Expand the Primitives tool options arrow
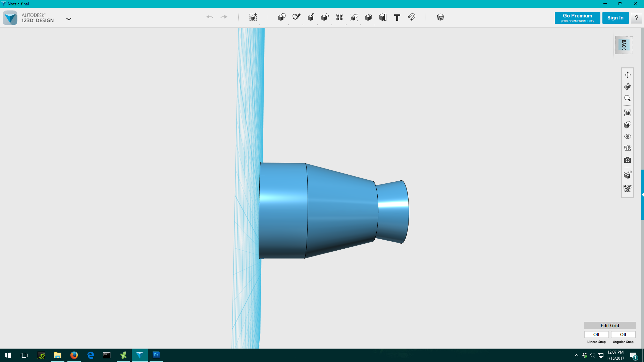The image size is (644, 362). click(x=288, y=25)
